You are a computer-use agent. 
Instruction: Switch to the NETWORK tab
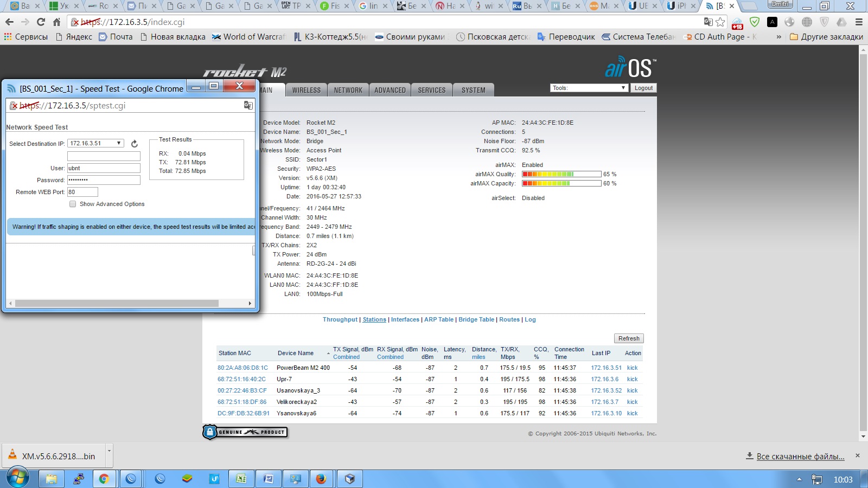348,90
